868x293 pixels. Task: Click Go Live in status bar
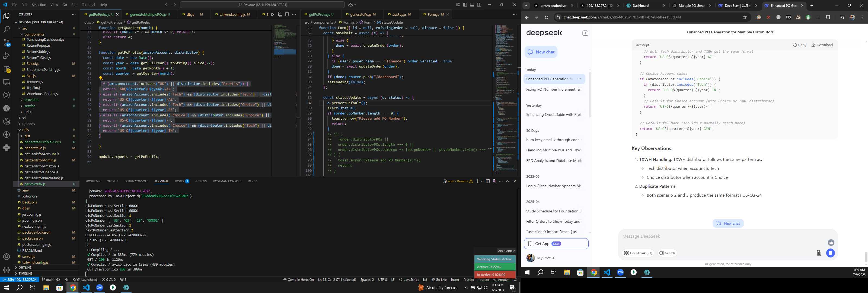coord(439,279)
